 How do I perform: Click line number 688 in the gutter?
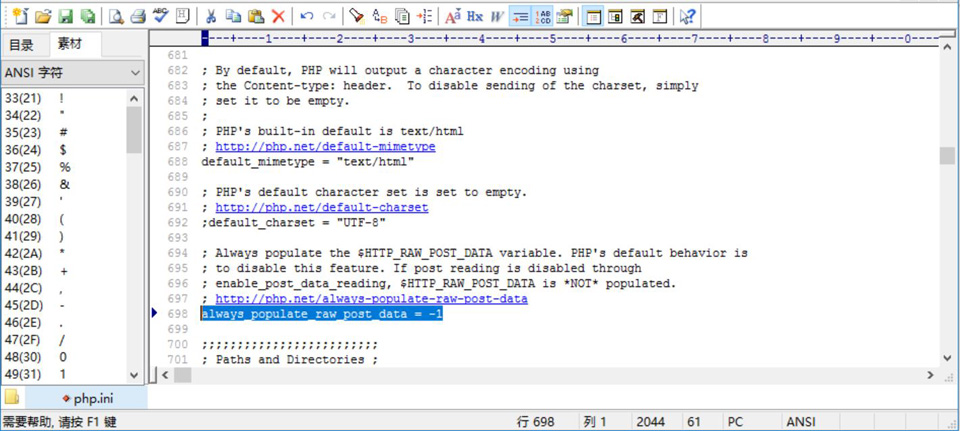click(x=177, y=162)
